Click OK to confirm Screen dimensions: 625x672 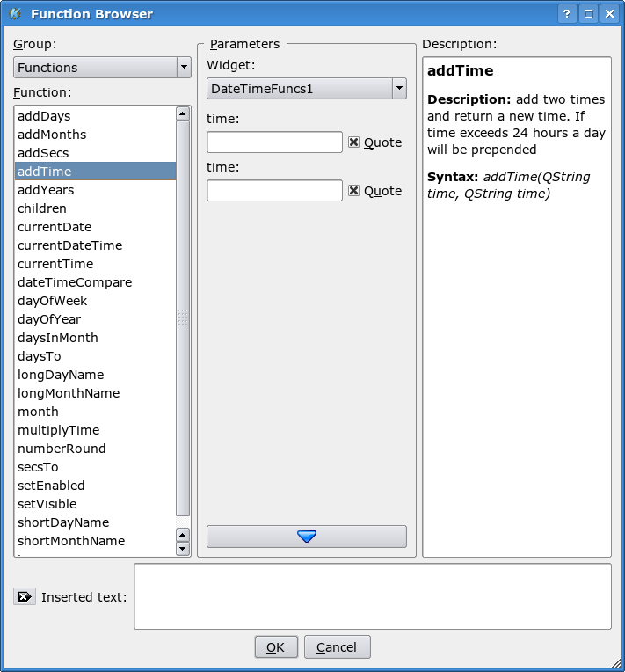coord(276,646)
